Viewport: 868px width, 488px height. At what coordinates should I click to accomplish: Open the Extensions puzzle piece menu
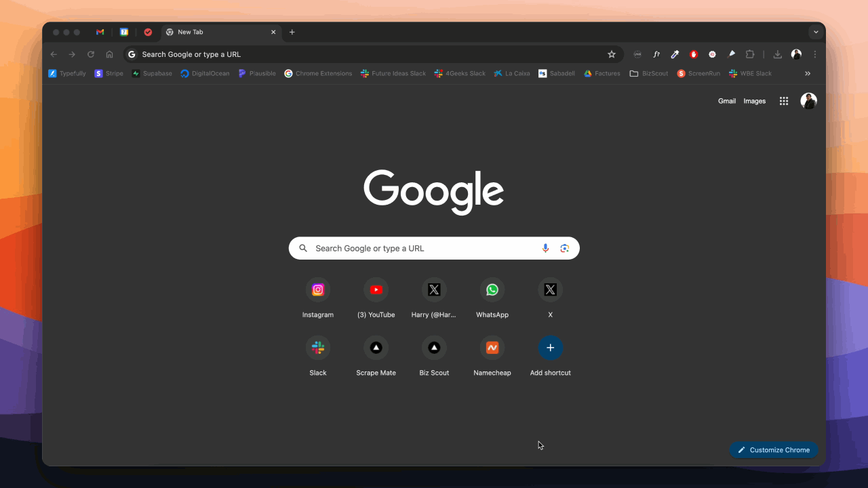point(750,54)
